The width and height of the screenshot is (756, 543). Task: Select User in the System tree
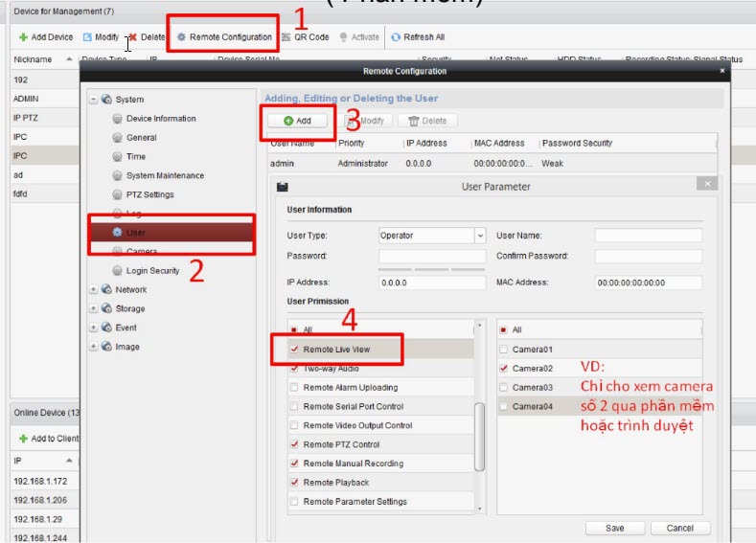(135, 233)
